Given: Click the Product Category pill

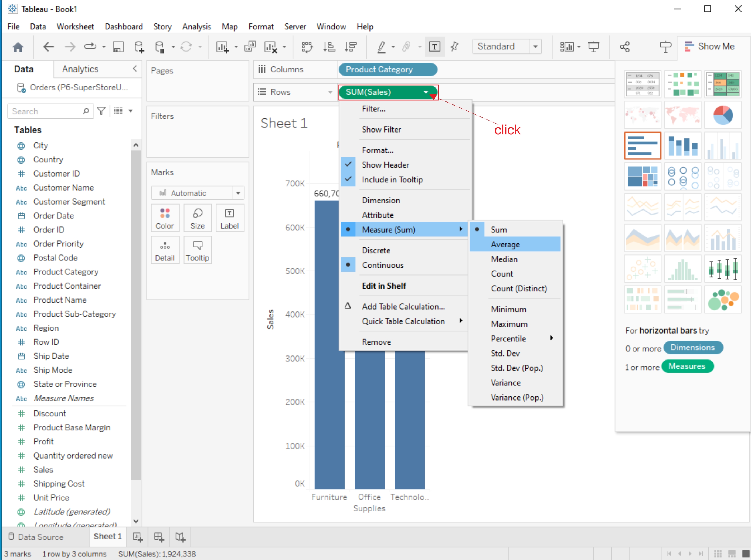Looking at the screenshot, I should 388,69.
